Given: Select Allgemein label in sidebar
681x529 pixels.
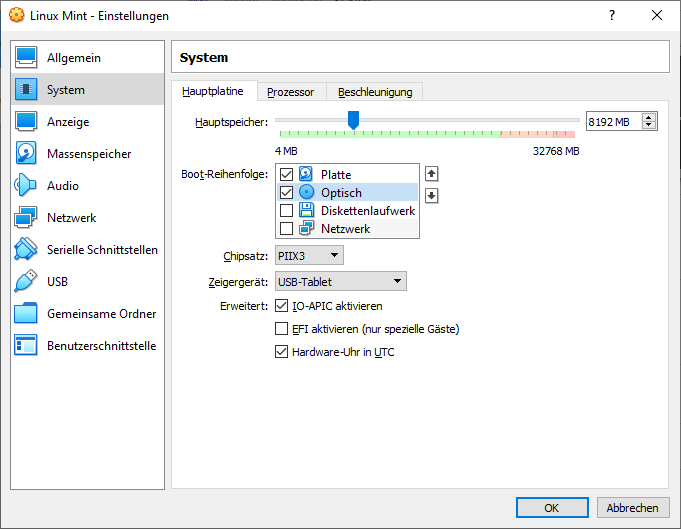Looking at the screenshot, I should pyautogui.click(x=74, y=58).
